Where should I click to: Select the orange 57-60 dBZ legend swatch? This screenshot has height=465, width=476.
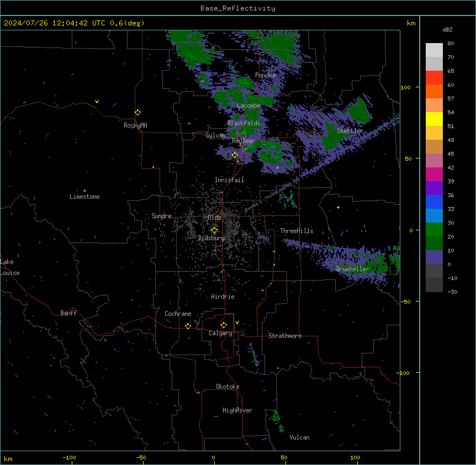click(x=434, y=91)
